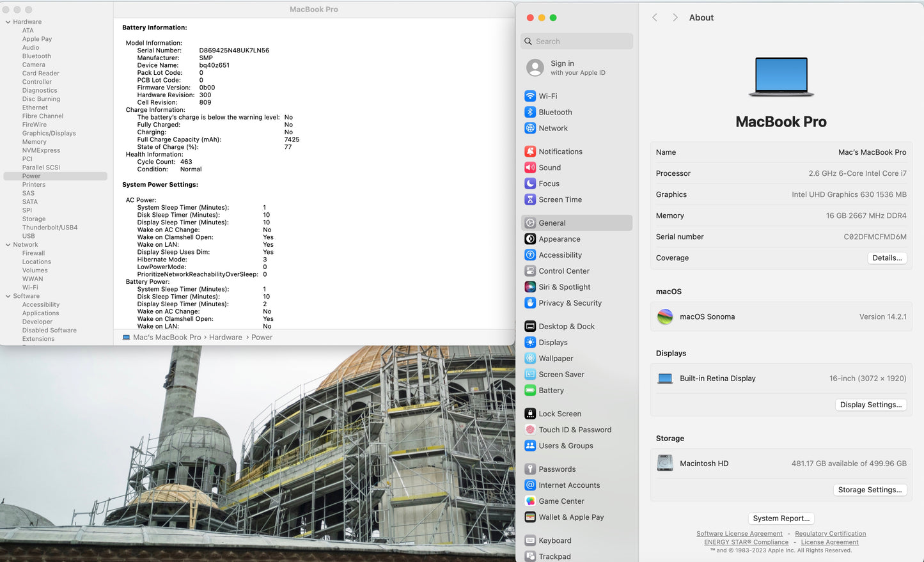Select Thunderbolt/USB4 in the sidebar

(x=50, y=228)
